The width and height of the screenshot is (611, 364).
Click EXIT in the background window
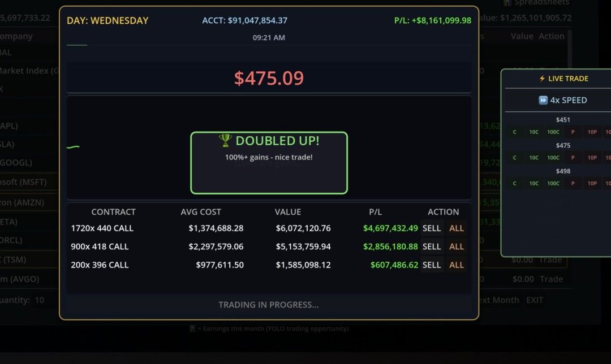[x=535, y=300]
